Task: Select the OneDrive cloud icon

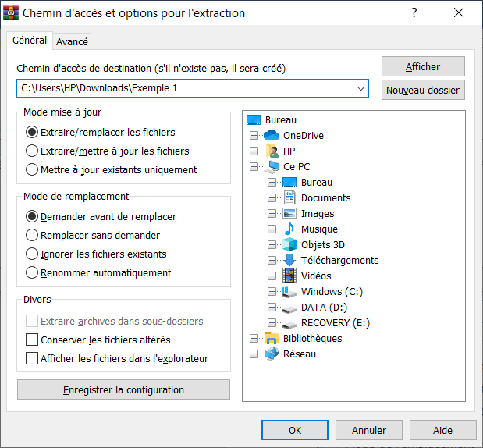Action: click(x=272, y=135)
